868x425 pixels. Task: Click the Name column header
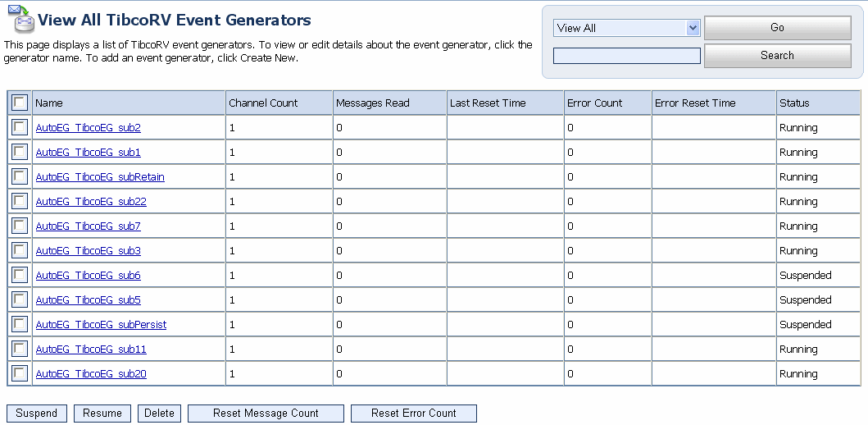(129, 103)
